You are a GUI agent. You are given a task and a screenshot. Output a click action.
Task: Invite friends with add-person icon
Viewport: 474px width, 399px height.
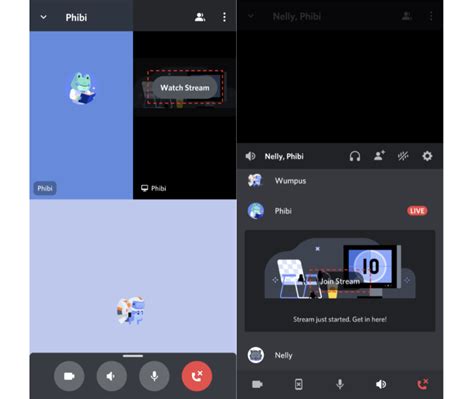[379, 156]
